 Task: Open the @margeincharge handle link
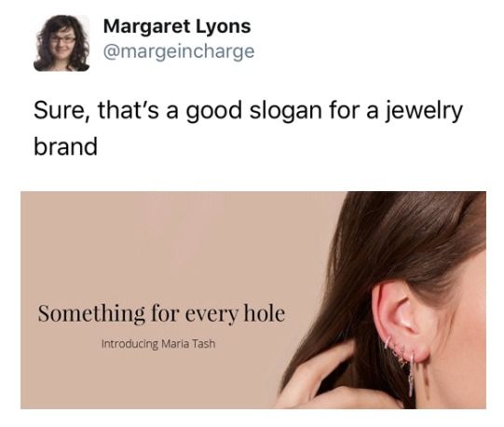point(179,51)
